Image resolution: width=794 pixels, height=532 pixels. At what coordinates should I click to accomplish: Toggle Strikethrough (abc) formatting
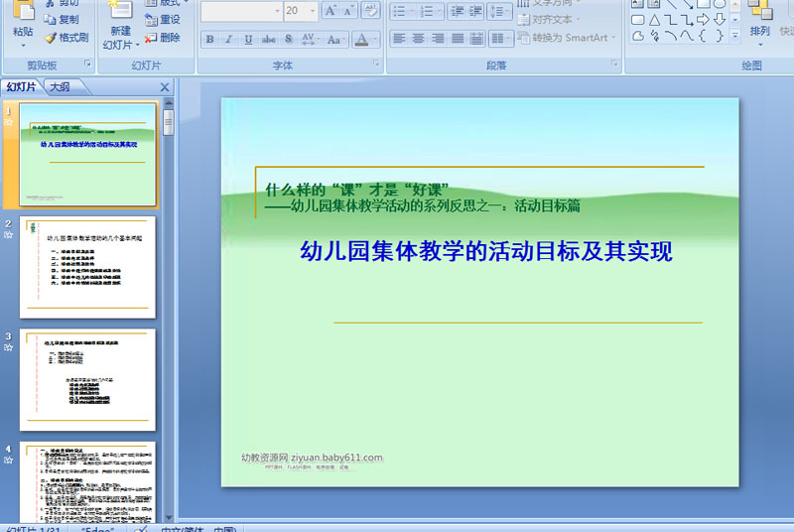pyautogui.click(x=268, y=39)
